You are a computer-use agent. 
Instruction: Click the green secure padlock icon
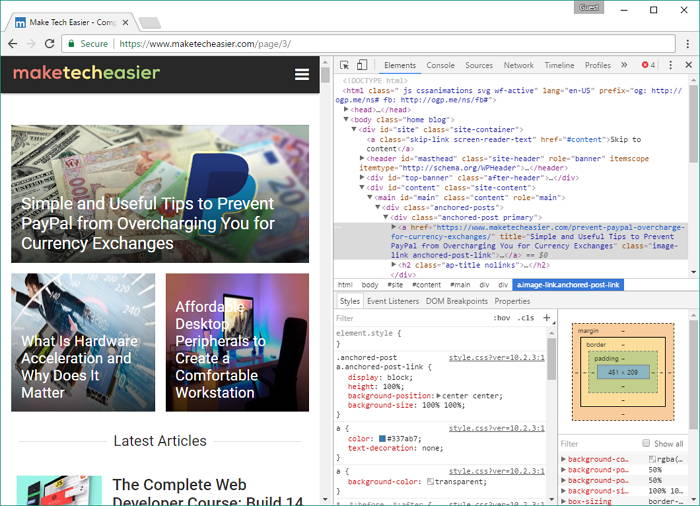[x=71, y=44]
